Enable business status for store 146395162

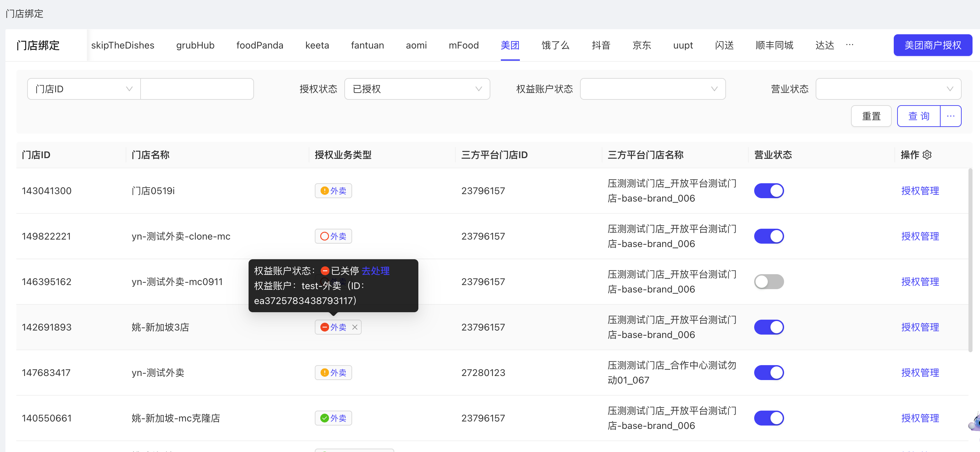click(769, 282)
